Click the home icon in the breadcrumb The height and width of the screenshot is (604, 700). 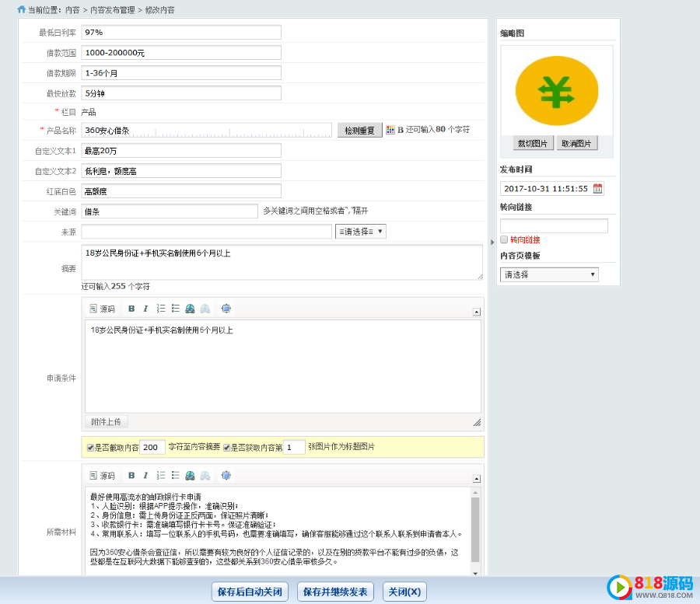click(x=22, y=9)
